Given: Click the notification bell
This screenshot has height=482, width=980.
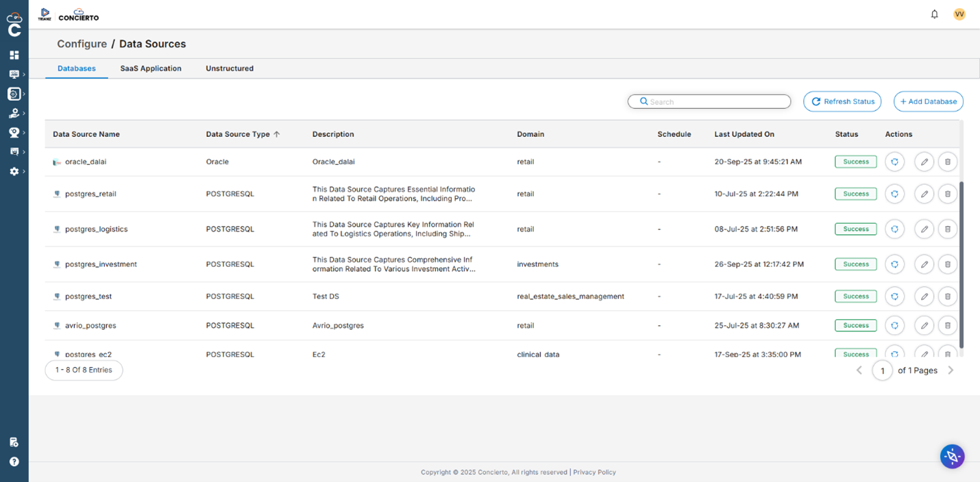Looking at the screenshot, I should click(x=934, y=14).
